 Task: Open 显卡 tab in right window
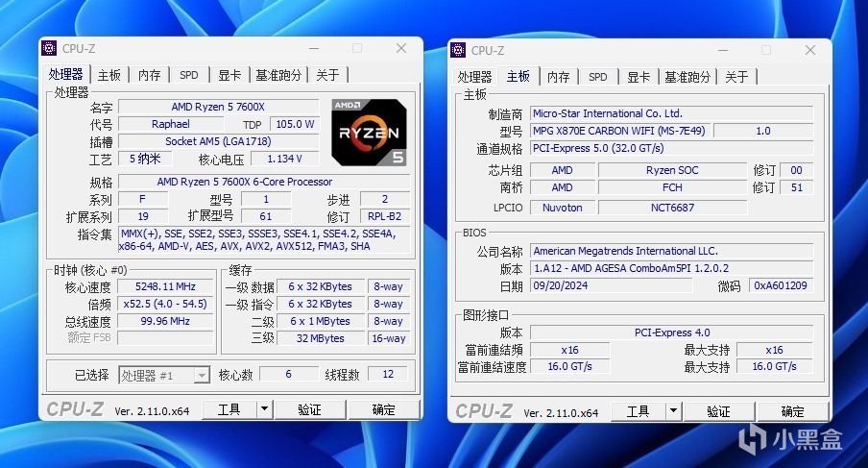tap(639, 77)
